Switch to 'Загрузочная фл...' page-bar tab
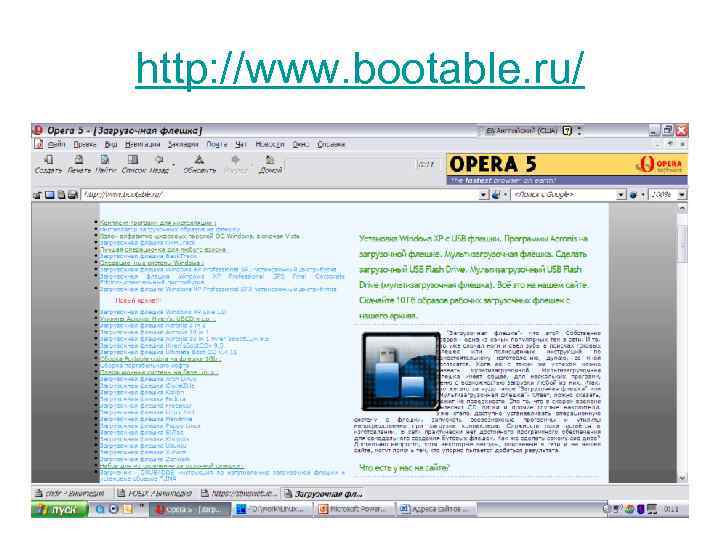The height and width of the screenshot is (540, 720). point(322,494)
